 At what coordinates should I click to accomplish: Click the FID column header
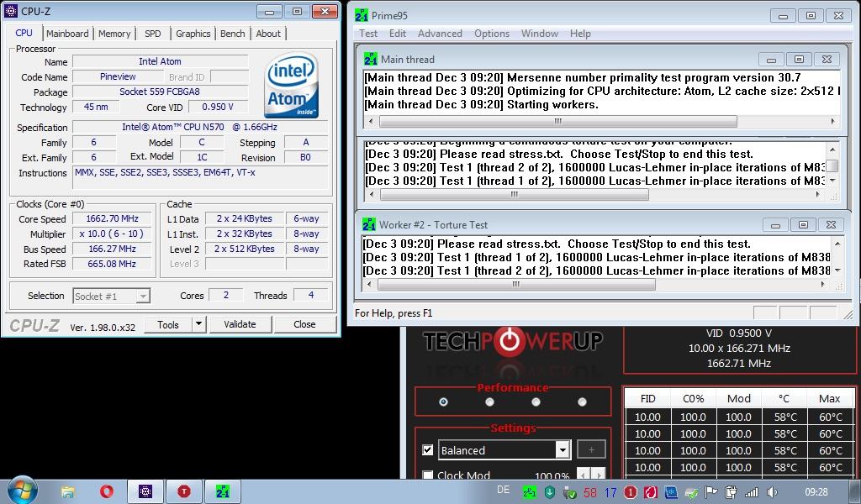pyautogui.click(x=648, y=399)
